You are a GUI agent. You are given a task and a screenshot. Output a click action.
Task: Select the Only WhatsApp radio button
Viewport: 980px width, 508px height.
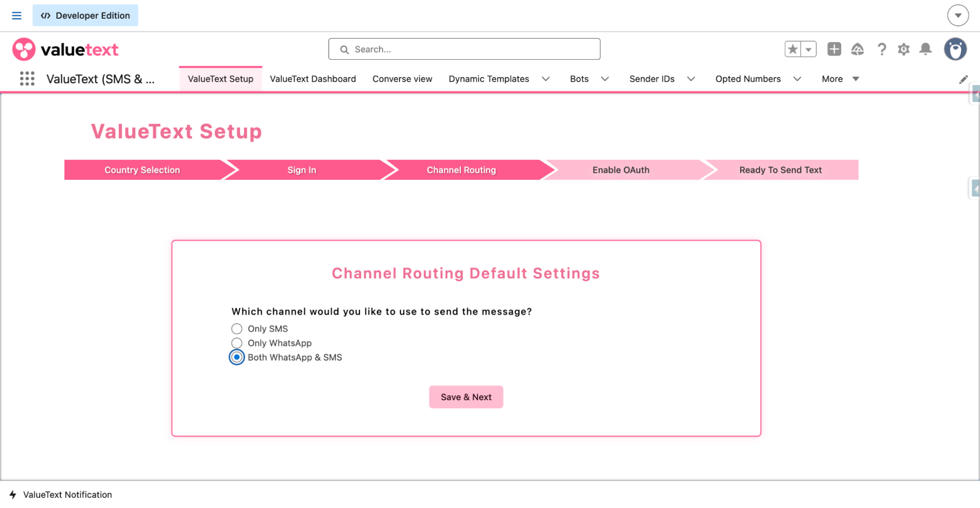237,343
